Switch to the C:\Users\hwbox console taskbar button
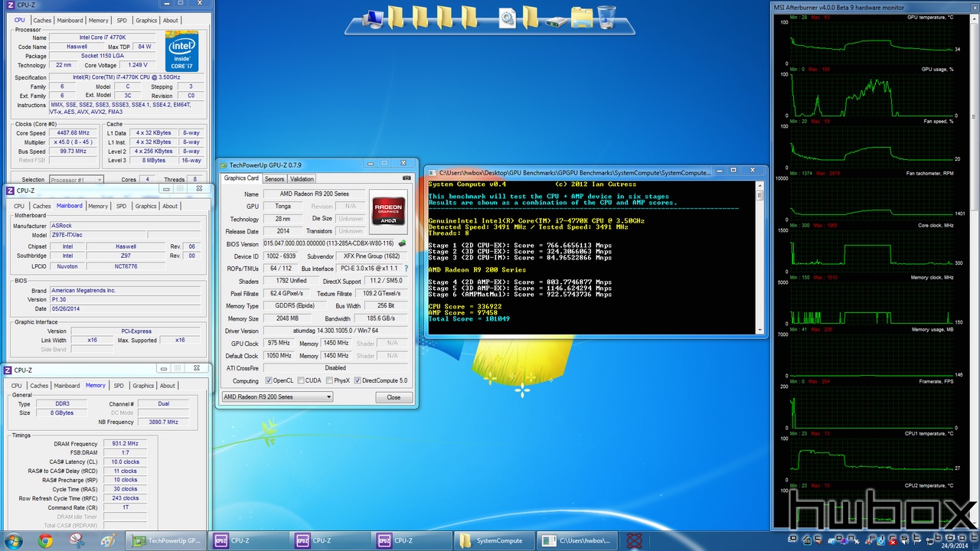The height and width of the screenshot is (551, 980). (576, 540)
